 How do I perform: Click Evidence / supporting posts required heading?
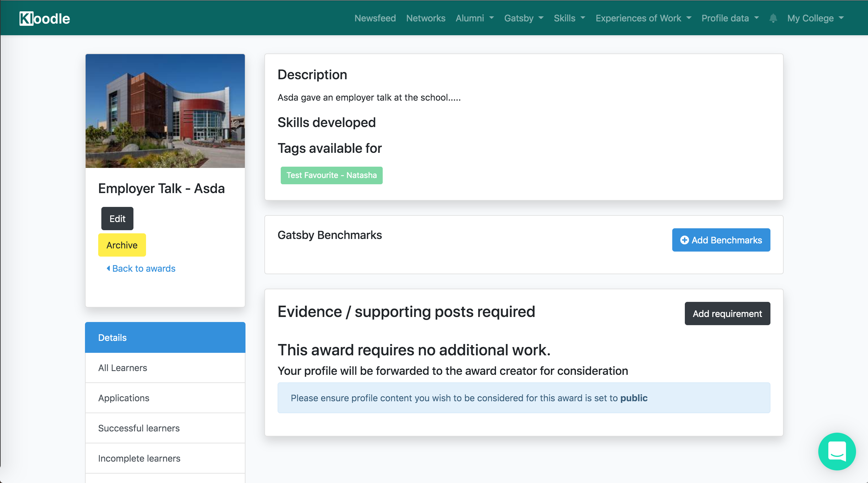click(406, 312)
